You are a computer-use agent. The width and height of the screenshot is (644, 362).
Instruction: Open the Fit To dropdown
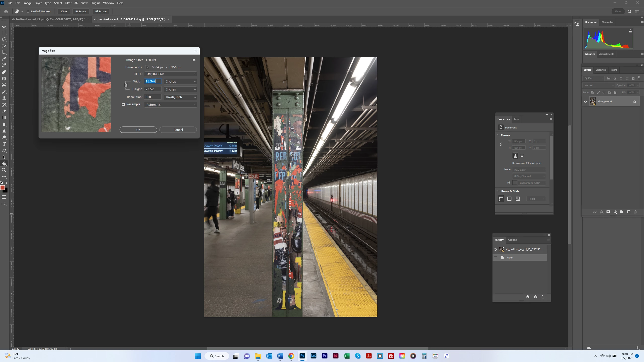(x=171, y=74)
